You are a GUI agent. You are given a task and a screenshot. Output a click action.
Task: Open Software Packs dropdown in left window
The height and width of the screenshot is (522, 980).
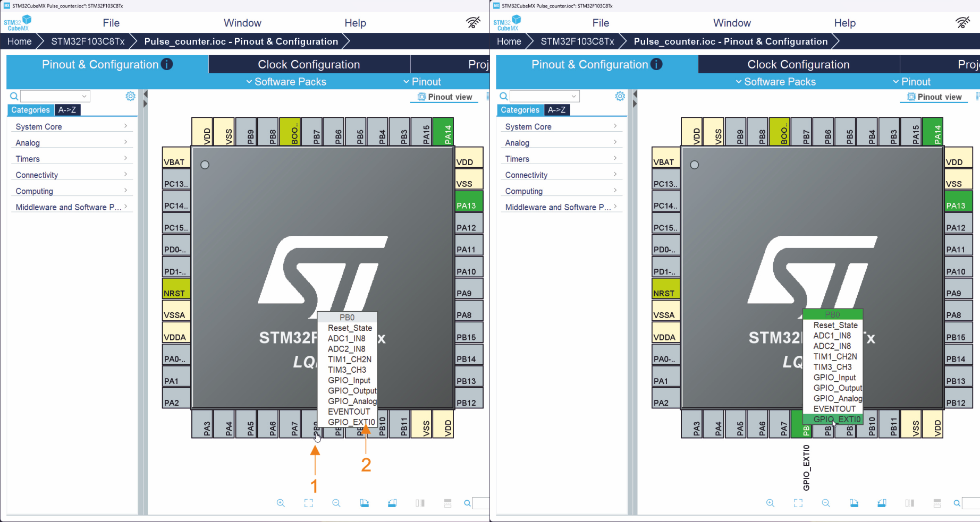(286, 82)
